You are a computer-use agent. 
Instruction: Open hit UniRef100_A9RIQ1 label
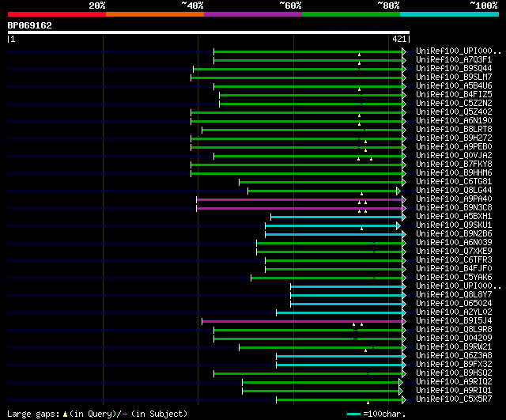tap(454, 390)
